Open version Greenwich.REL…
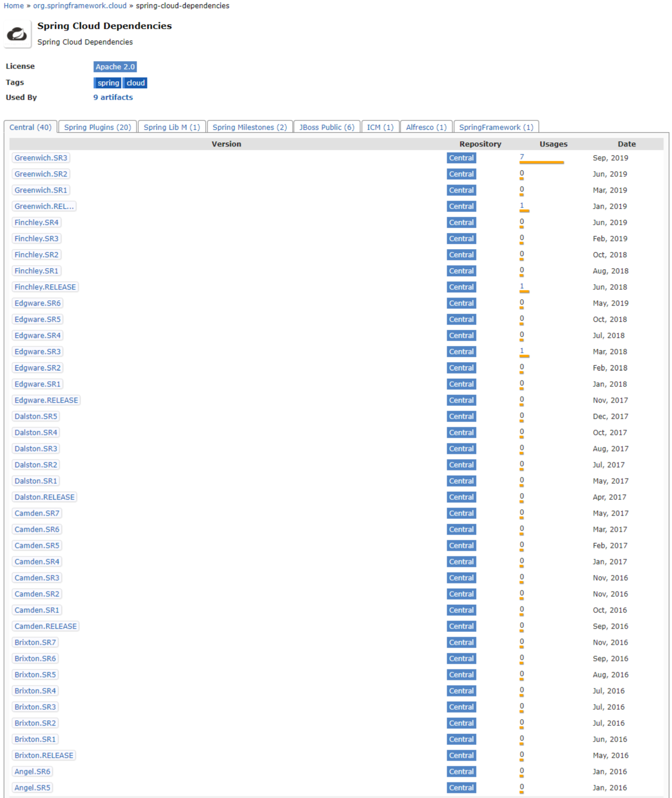 coord(44,206)
